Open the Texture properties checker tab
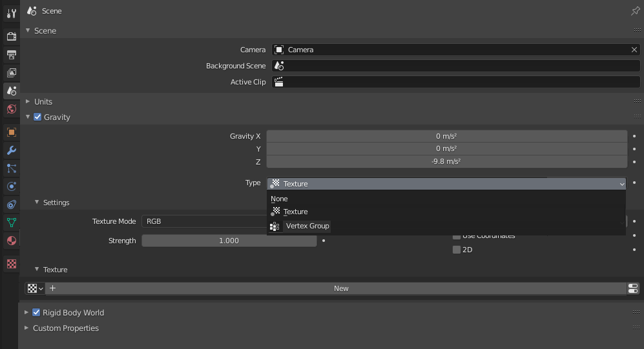This screenshot has width=644, height=349. click(x=12, y=264)
